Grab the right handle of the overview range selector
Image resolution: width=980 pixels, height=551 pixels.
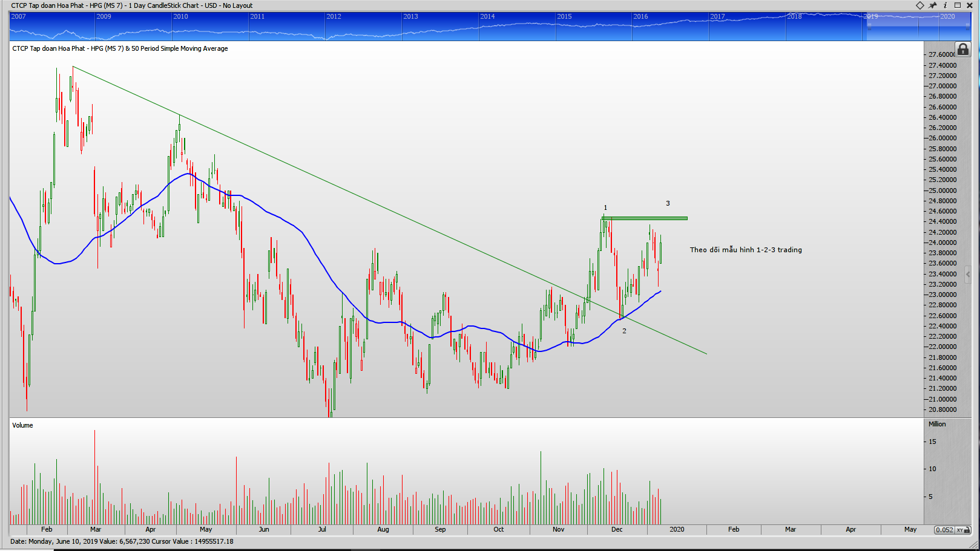967,27
